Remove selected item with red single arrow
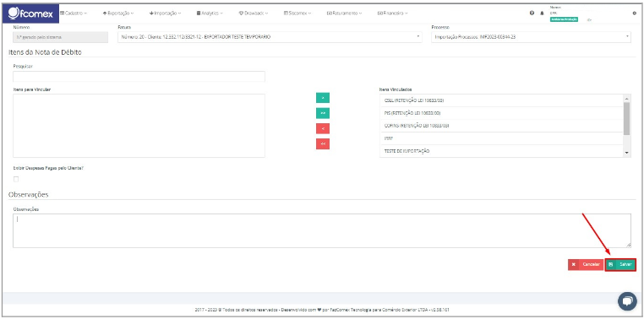 [323, 129]
